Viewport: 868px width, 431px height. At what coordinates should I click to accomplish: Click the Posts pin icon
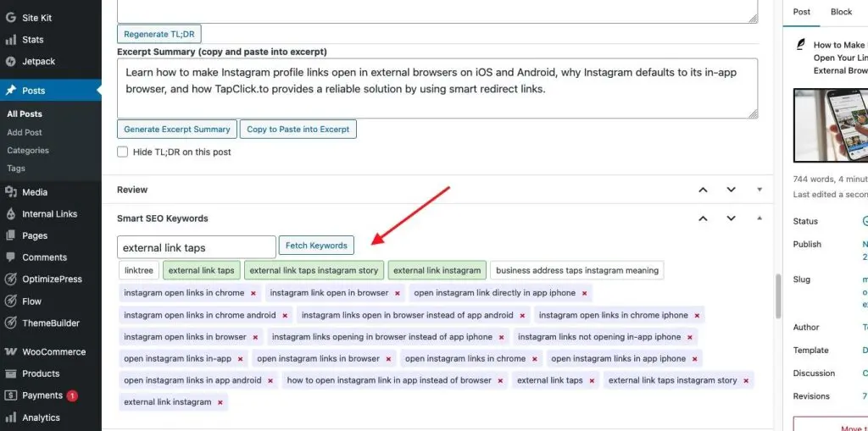[10, 91]
